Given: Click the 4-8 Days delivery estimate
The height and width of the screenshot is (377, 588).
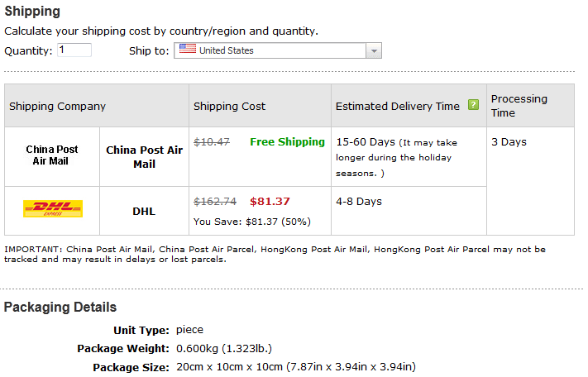Looking at the screenshot, I should tap(358, 201).
